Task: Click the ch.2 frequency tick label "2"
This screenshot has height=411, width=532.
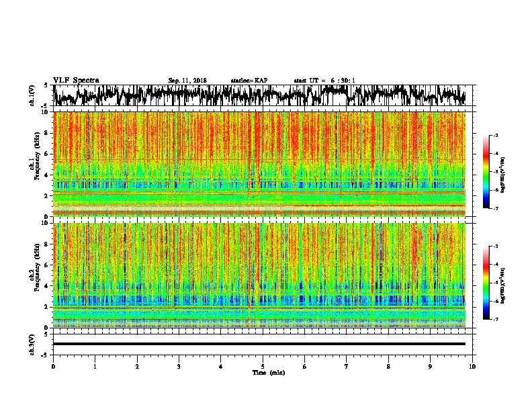Action: (46, 307)
